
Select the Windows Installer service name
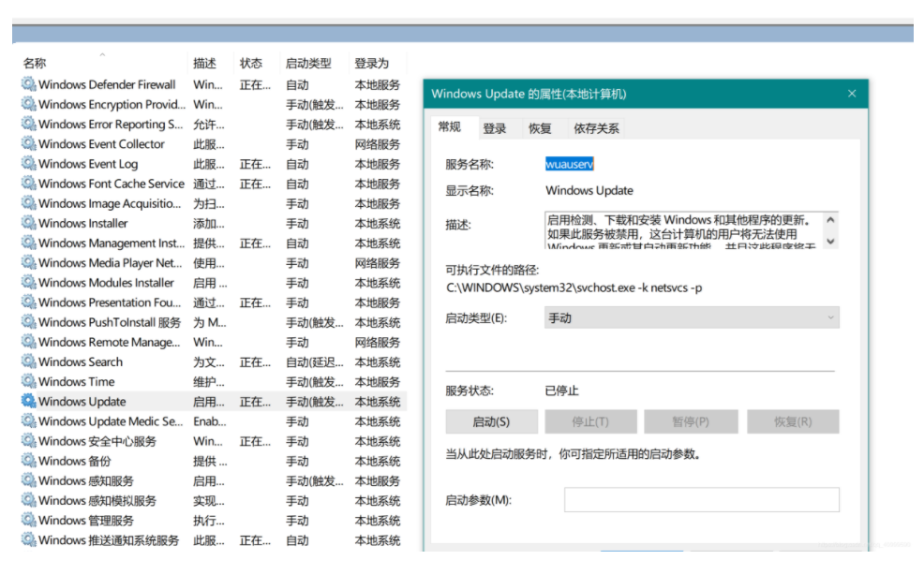tap(83, 223)
